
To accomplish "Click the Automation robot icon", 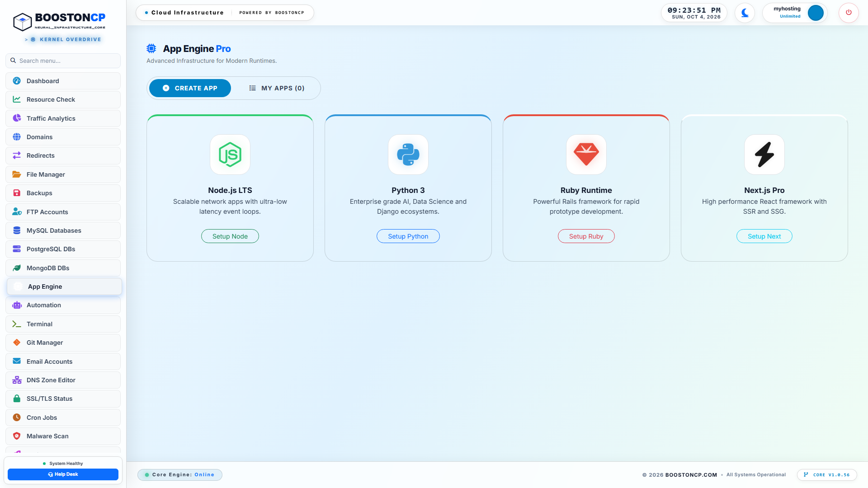I will tap(17, 305).
